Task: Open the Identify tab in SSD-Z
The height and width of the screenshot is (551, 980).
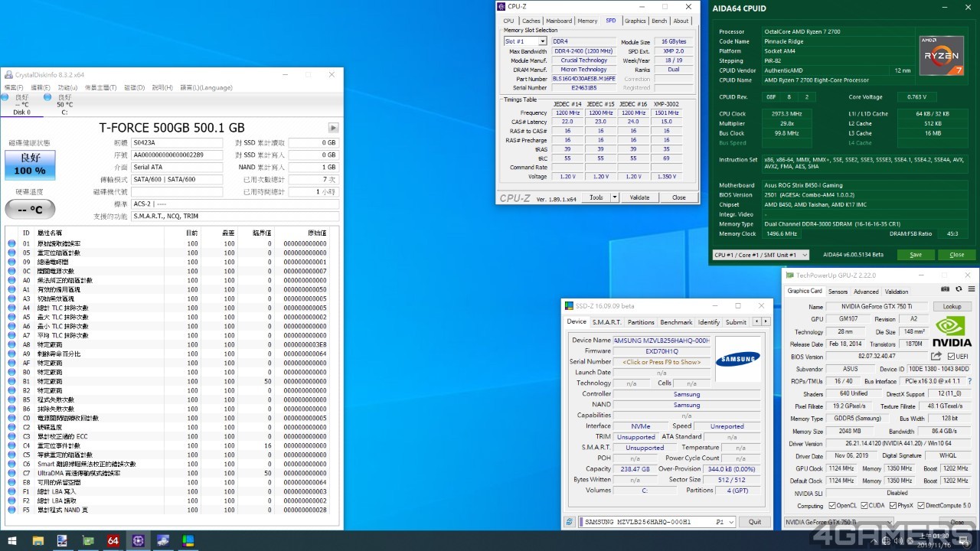Action: click(x=709, y=322)
